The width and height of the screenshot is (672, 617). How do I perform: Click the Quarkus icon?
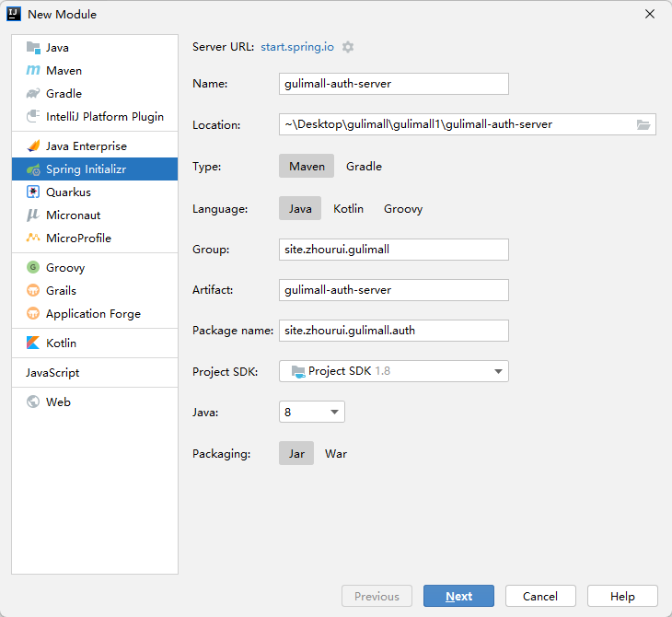(33, 192)
